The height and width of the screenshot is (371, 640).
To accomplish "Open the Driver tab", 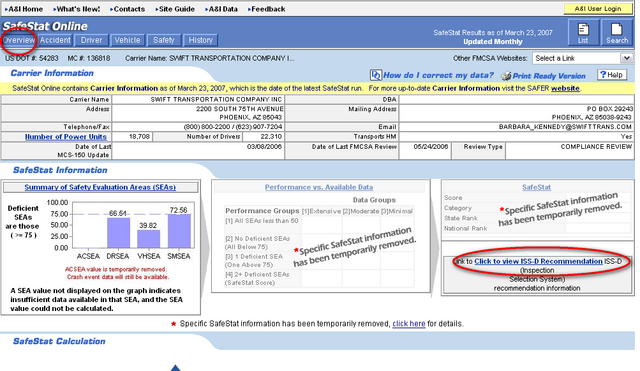I will tap(91, 40).
